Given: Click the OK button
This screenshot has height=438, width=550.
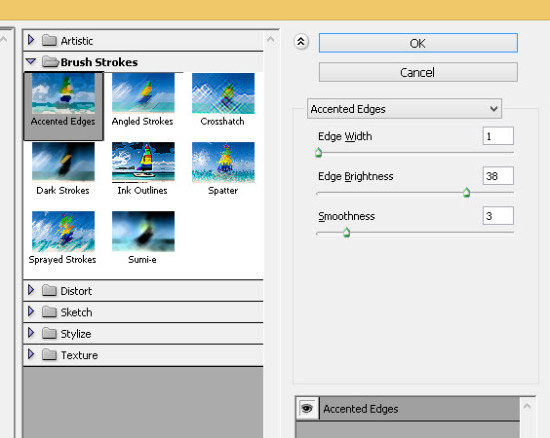Looking at the screenshot, I should [418, 43].
